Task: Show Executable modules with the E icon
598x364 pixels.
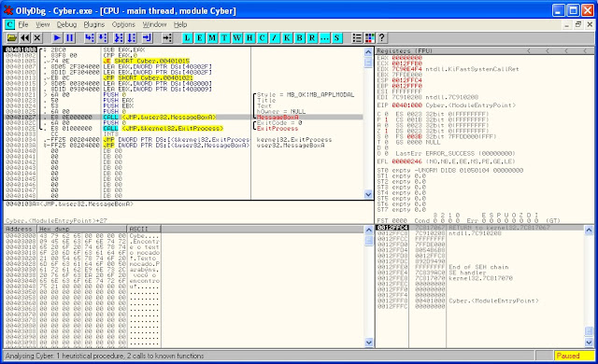Action: [x=199, y=37]
